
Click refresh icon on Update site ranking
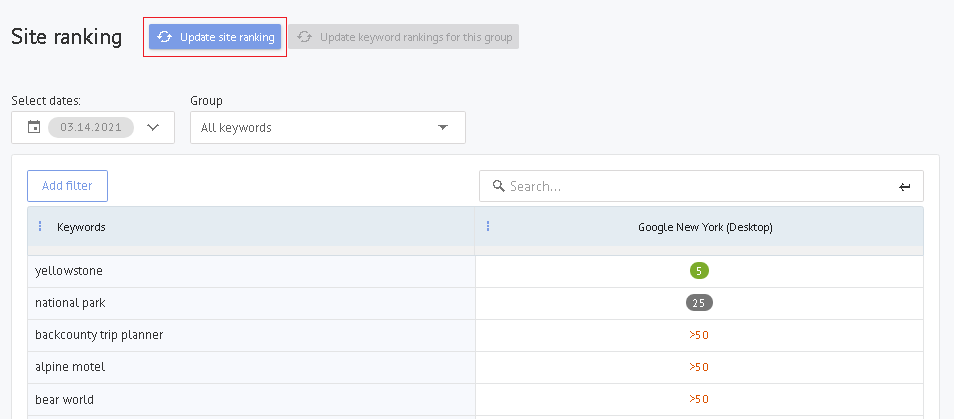165,37
